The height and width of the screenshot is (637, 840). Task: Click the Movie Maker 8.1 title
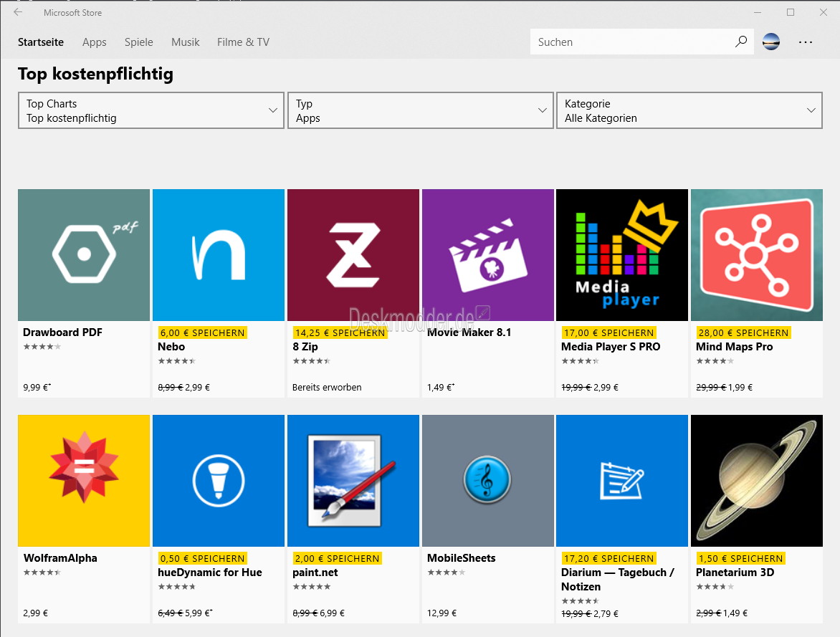click(469, 332)
